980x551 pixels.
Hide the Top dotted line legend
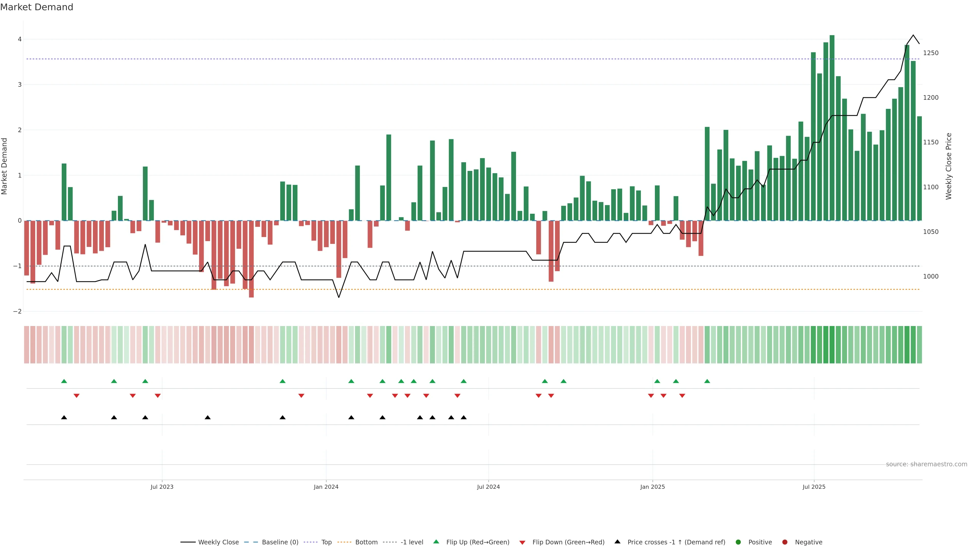326,542
